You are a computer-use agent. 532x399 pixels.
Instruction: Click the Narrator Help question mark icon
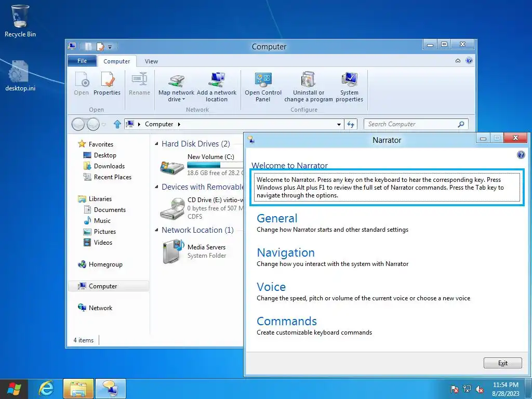pos(521,155)
